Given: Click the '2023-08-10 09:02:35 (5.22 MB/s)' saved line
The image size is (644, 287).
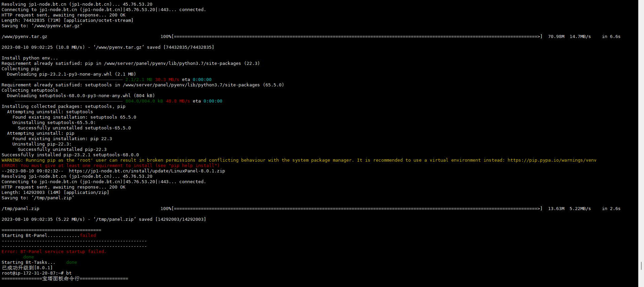Looking at the screenshot, I should 104,219.
